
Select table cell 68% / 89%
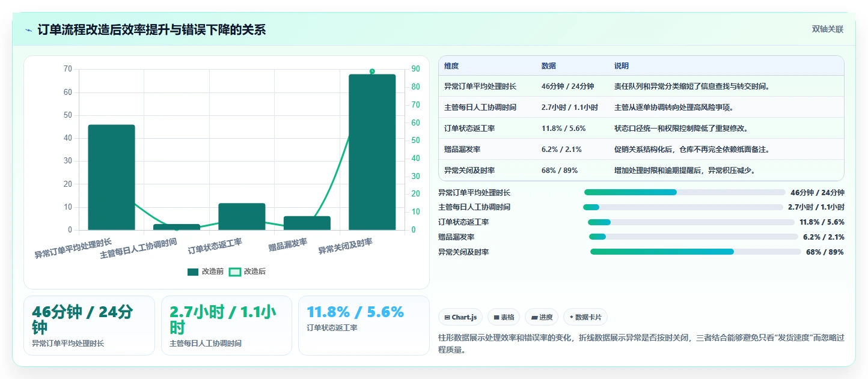pyautogui.click(x=560, y=171)
